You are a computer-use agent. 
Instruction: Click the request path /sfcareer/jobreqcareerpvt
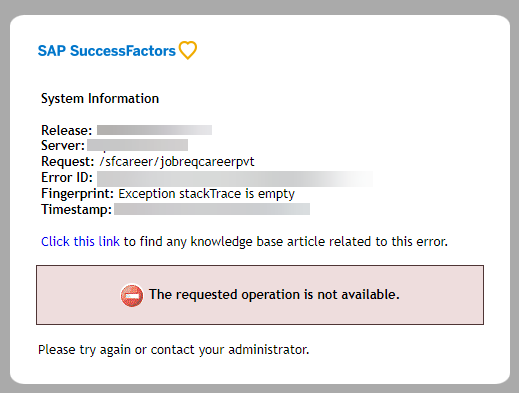point(177,162)
